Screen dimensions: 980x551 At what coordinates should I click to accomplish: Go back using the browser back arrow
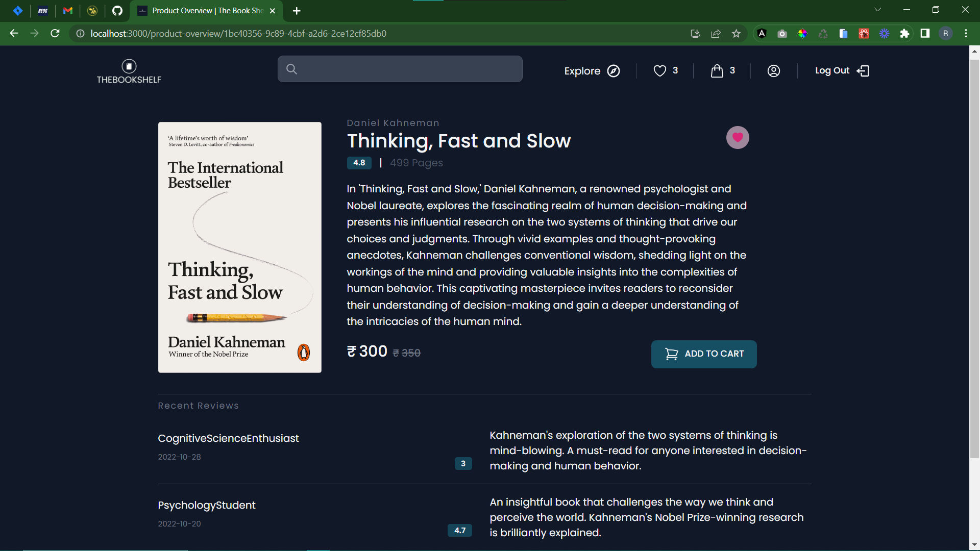[x=14, y=34]
